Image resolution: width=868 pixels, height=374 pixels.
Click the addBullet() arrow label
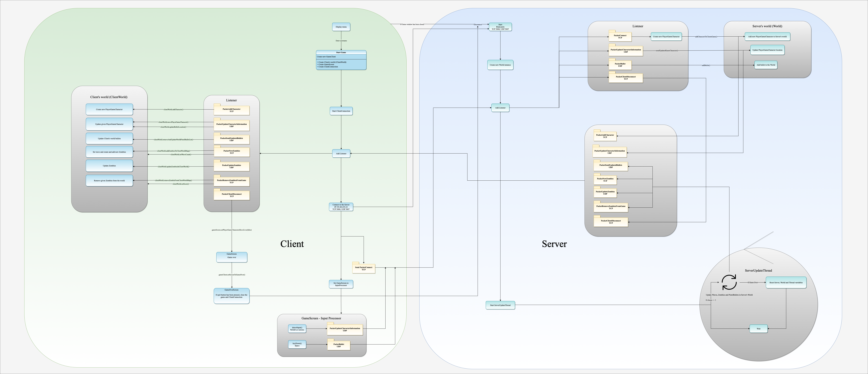[x=706, y=65]
